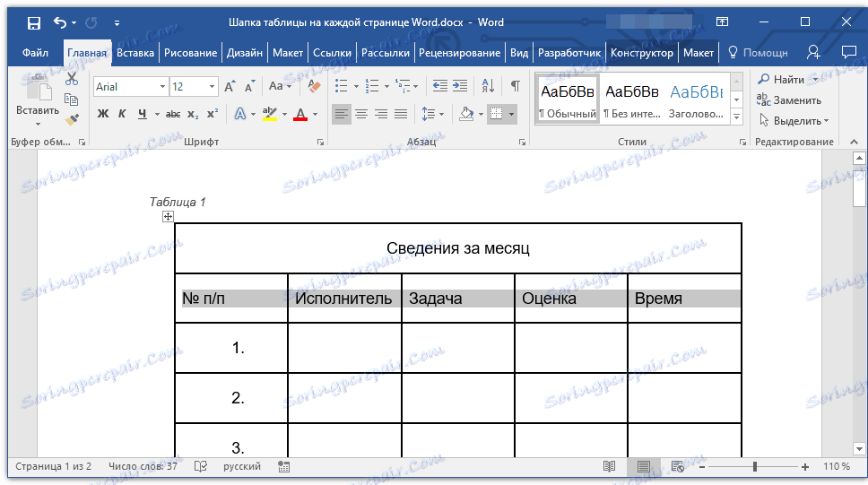Viewport: 868px width, 485px height.
Task: Justify the paragraph text
Action: coord(401,114)
